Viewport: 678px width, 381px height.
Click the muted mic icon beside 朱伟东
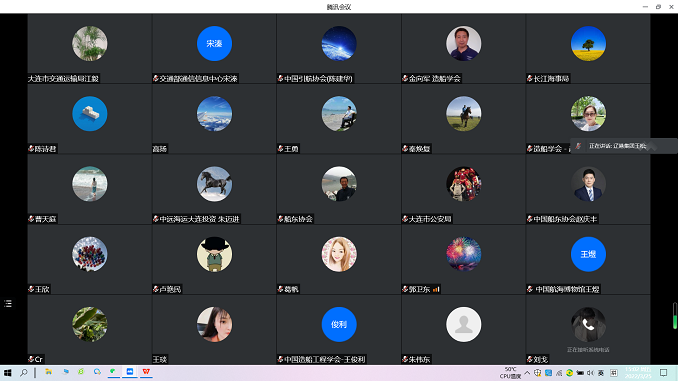coord(405,359)
